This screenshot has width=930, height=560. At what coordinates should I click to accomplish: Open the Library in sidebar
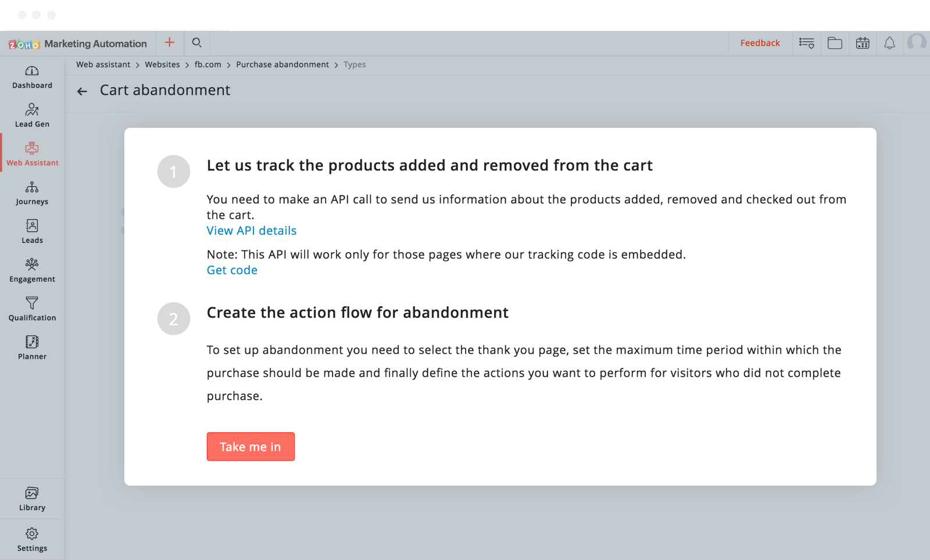32,499
